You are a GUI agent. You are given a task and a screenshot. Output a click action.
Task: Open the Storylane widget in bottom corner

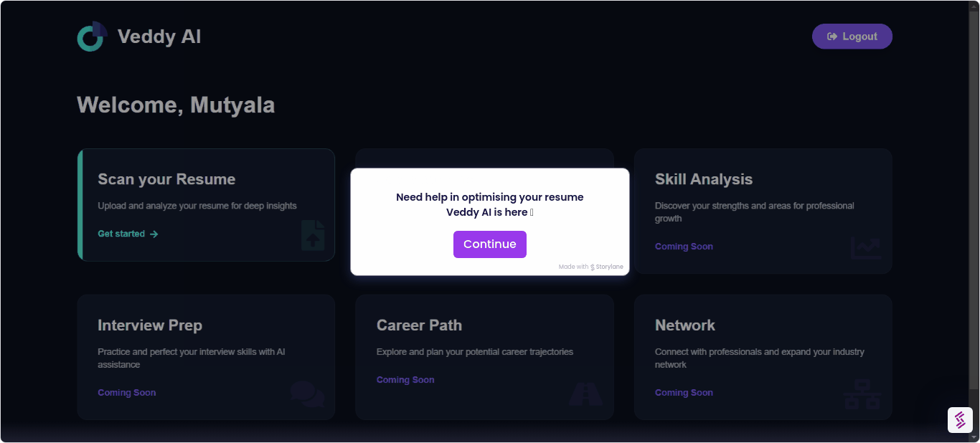pyautogui.click(x=960, y=420)
